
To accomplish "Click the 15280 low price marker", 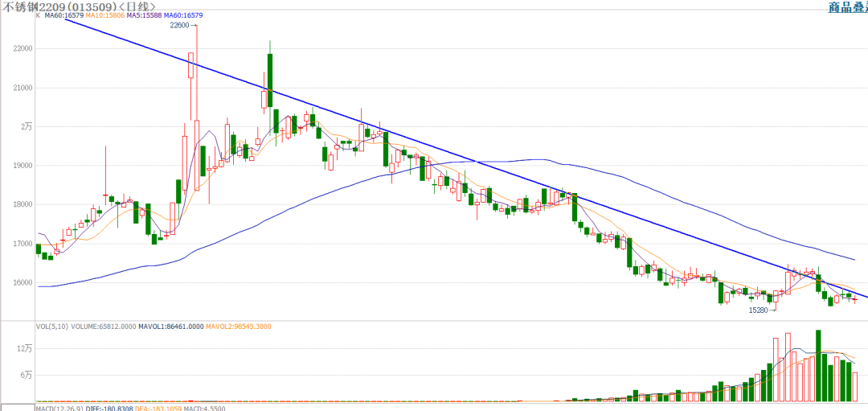I will click(759, 310).
